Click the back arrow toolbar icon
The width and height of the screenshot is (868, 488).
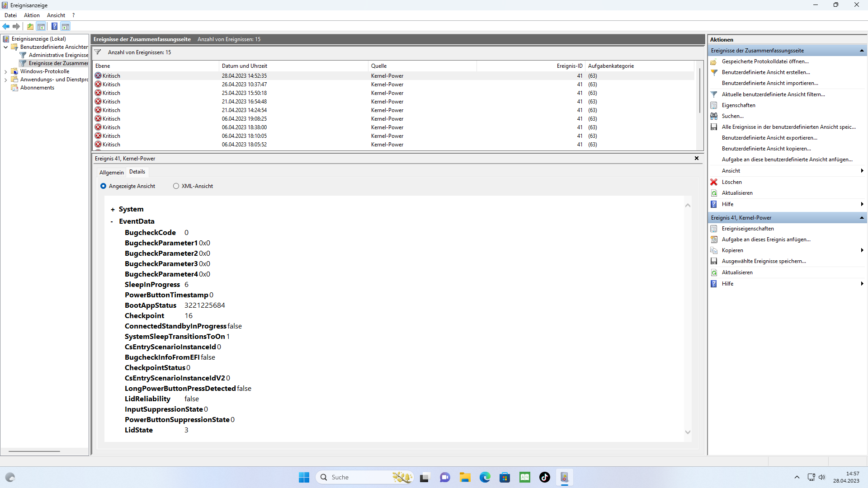click(6, 26)
